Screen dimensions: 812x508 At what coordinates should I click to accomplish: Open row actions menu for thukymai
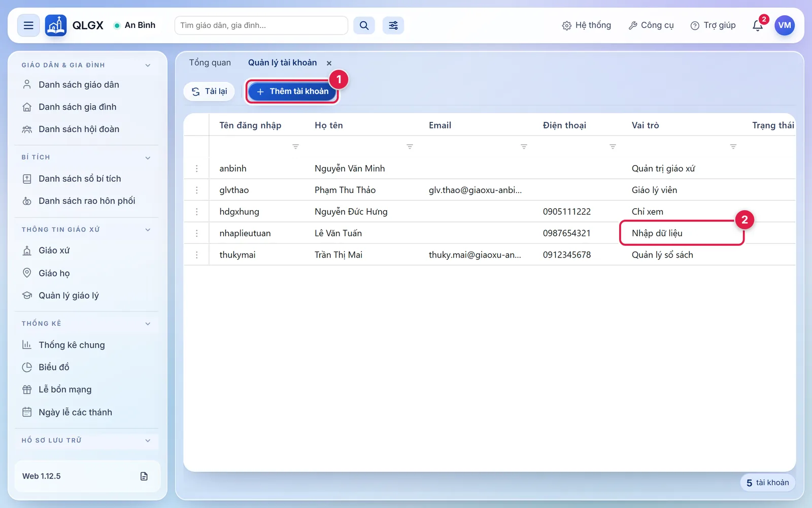click(x=197, y=255)
